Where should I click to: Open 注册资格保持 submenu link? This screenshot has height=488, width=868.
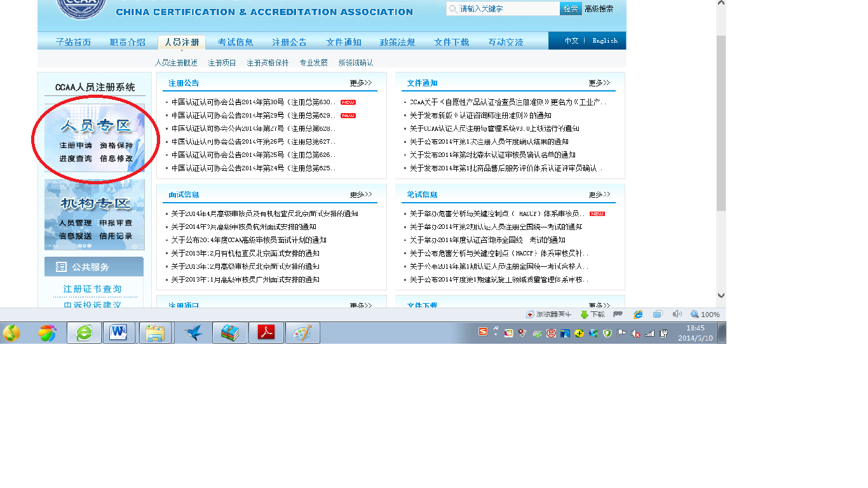click(x=268, y=63)
